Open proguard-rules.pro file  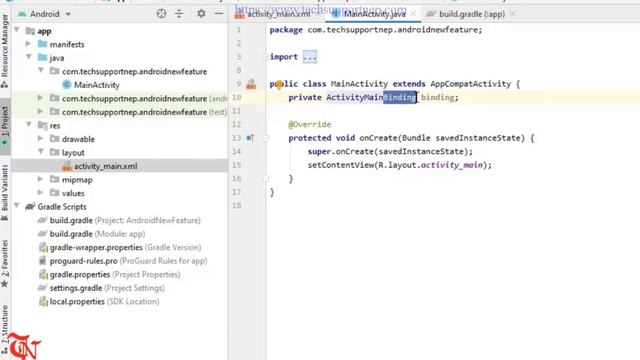click(x=128, y=261)
